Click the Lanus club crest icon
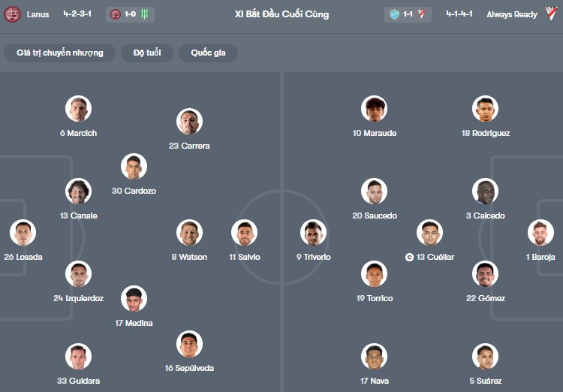This screenshot has height=392, width=563. pyautogui.click(x=13, y=14)
